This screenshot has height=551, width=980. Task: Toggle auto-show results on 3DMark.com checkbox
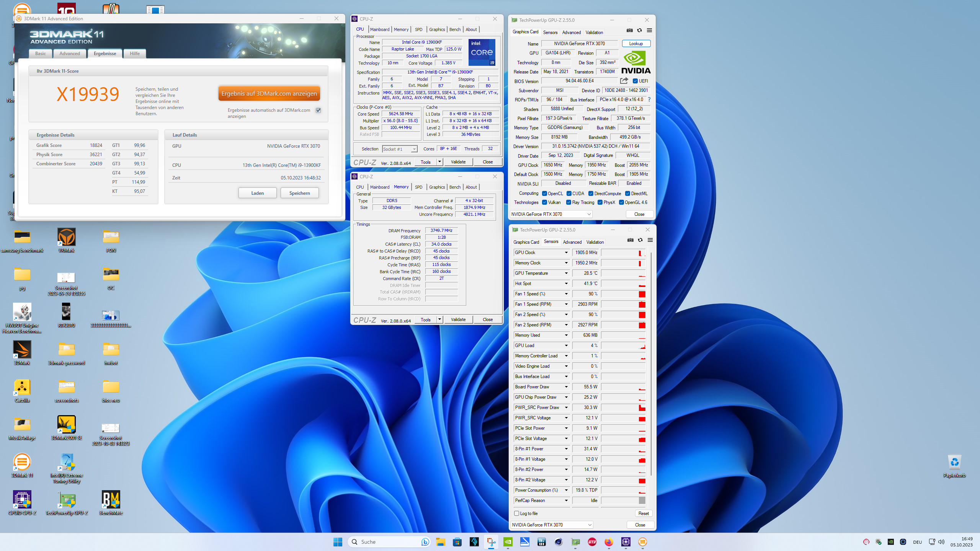[x=318, y=110]
